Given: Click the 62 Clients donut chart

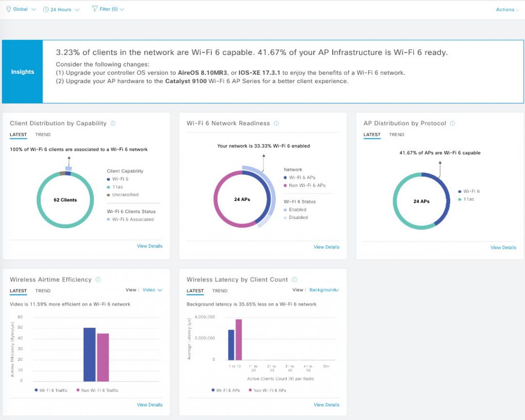Looking at the screenshot, I should click(x=65, y=200).
